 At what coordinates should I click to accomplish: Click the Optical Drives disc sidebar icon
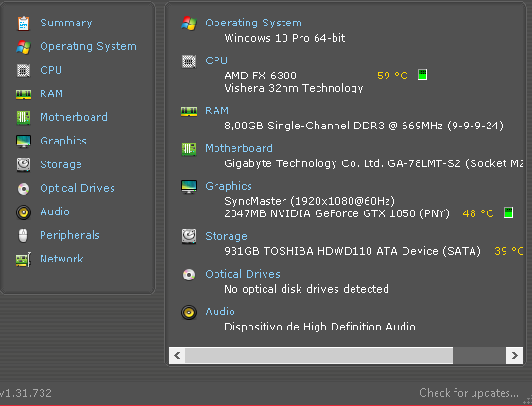click(x=24, y=189)
